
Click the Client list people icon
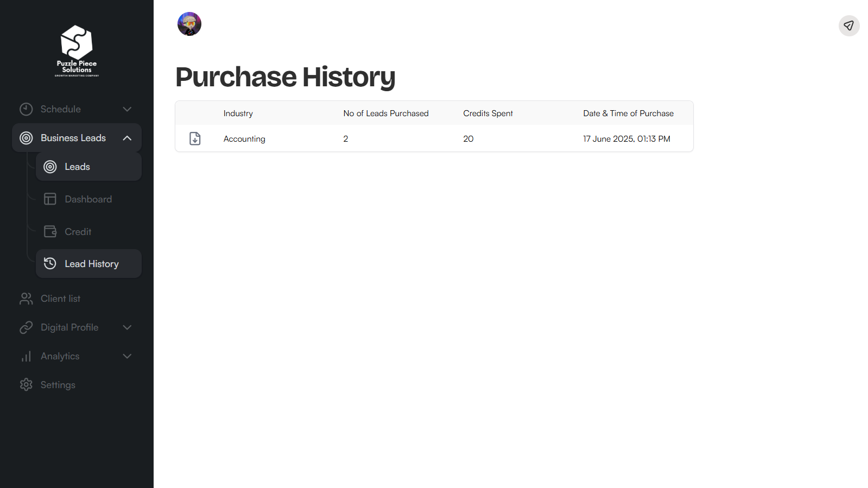(26, 299)
